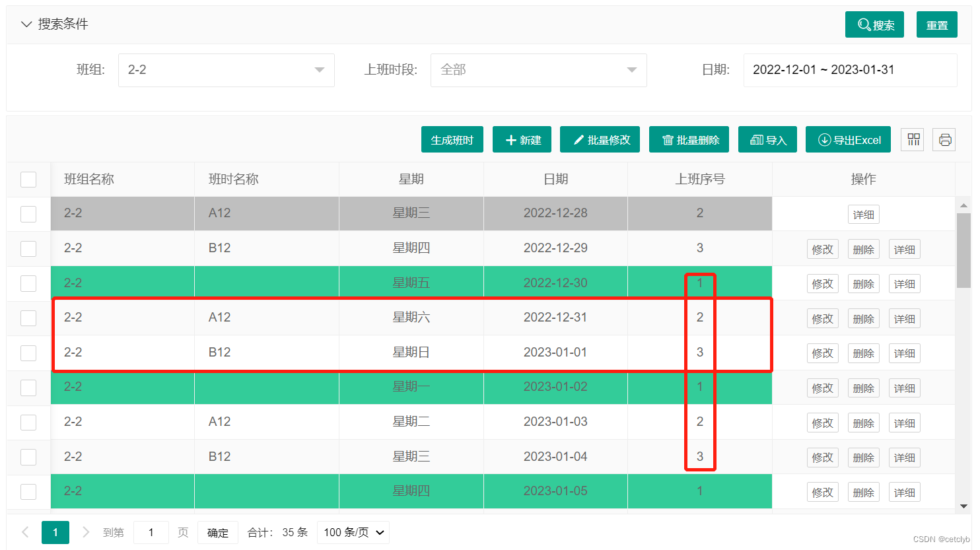Toggle the select-all header checkbox
This screenshot has width=980, height=550.
(x=28, y=180)
